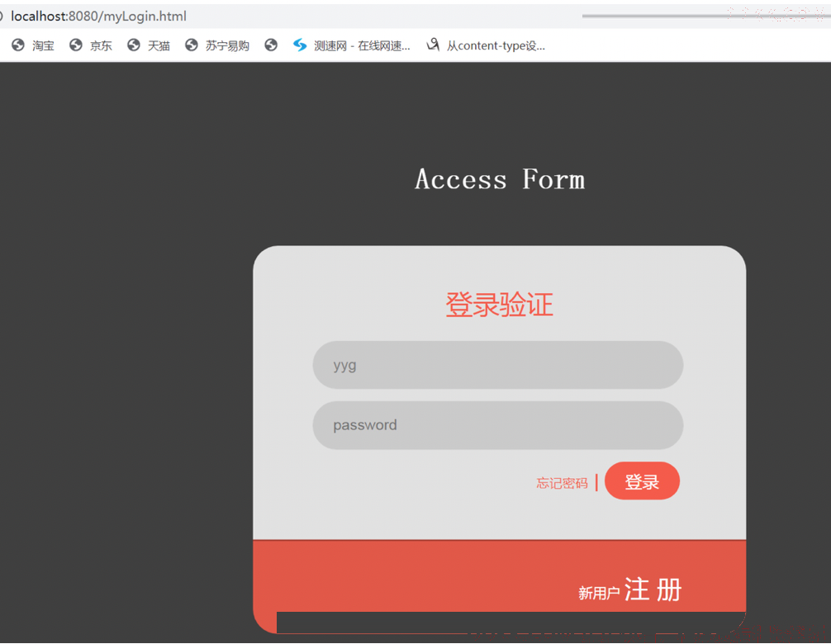Click the 新用户 label text
The width and height of the screenshot is (831, 644).
599,593
